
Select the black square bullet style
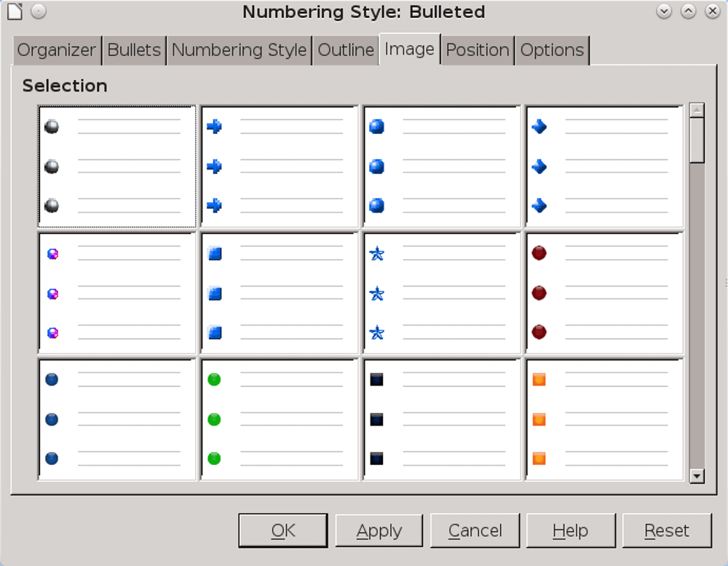440,418
